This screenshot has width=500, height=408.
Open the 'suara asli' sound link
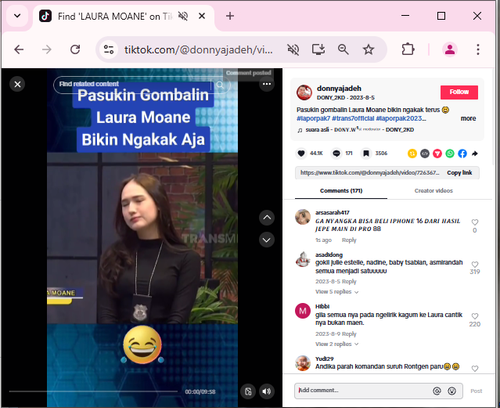359,130
